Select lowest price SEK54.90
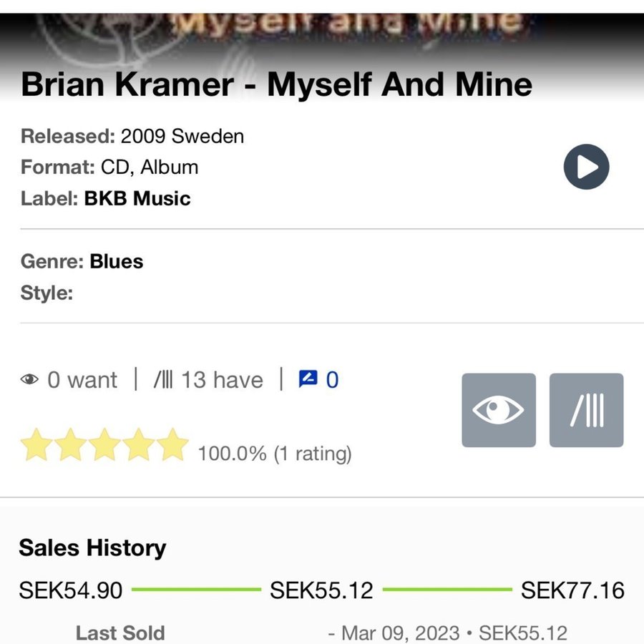This screenshot has height=644, width=644. click(70, 590)
